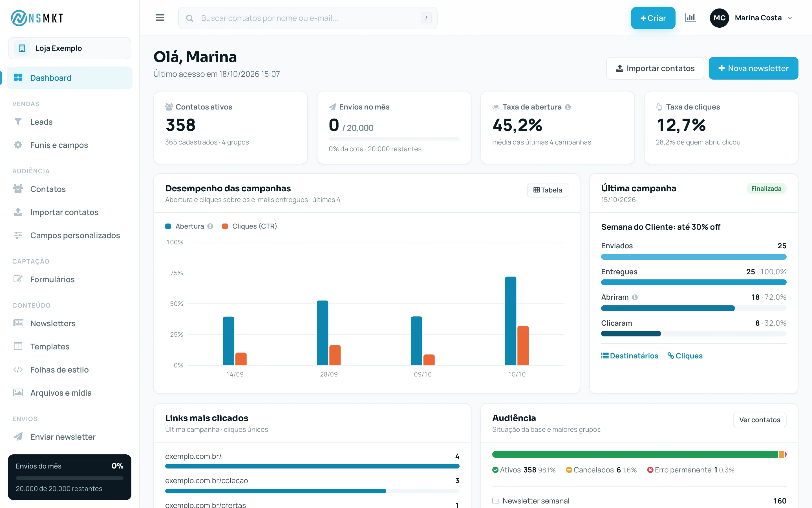Screen dimensions: 812x508
Task: Open Importar contatos in sidebar menu
Action: pos(70,212)
